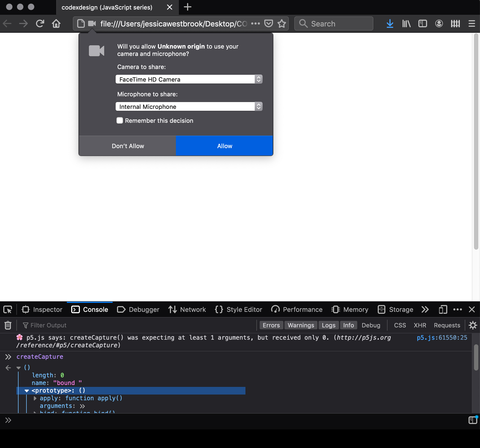Toggle responsive design mode
The width and height of the screenshot is (480, 448).
point(443,309)
